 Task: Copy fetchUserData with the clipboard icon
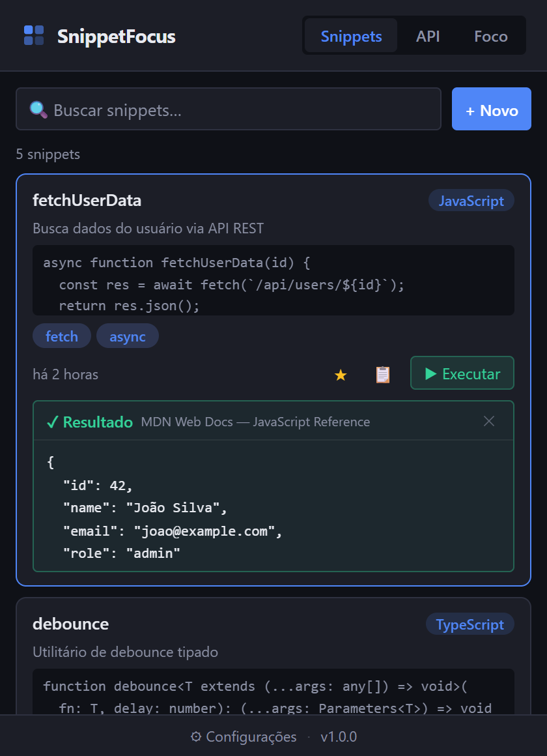pos(383,375)
